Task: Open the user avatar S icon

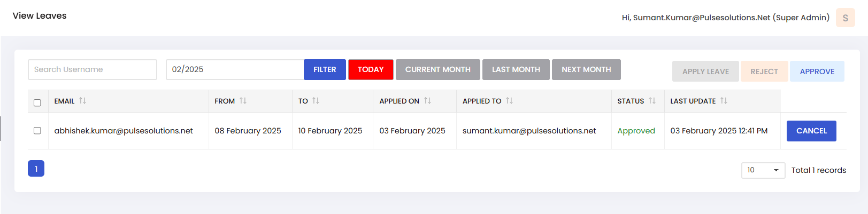Action: (x=845, y=18)
